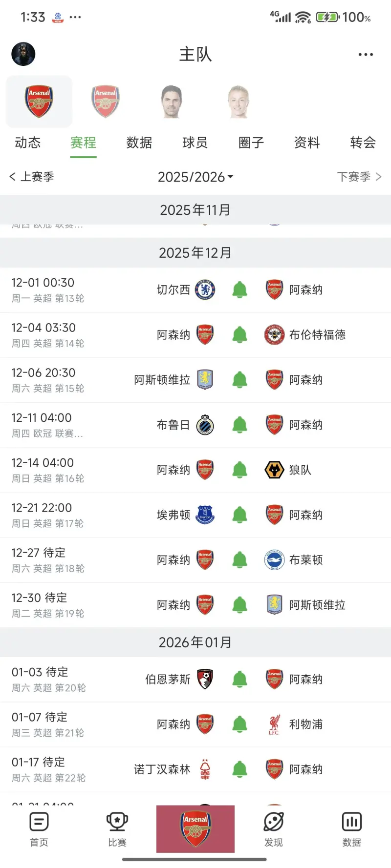Toggle reminder bell for Chelsea vs Arsenal
This screenshot has width=391, height=868.
239,289
